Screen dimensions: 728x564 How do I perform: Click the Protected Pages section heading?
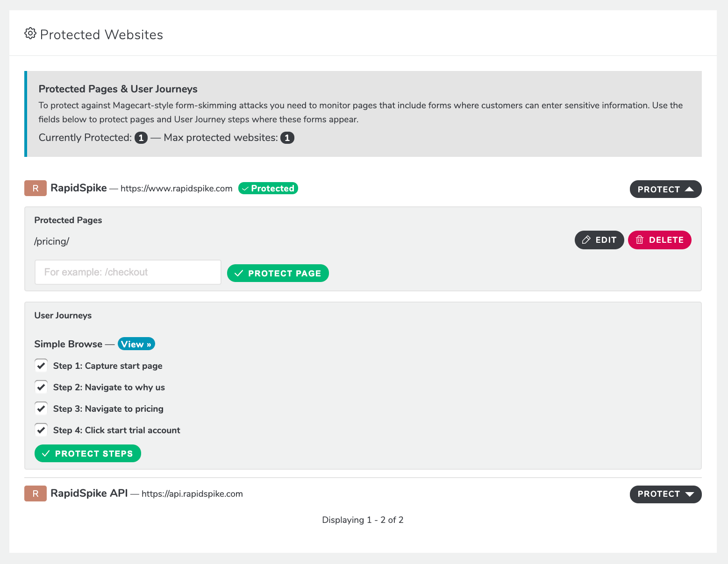click(x=68, y=220)
